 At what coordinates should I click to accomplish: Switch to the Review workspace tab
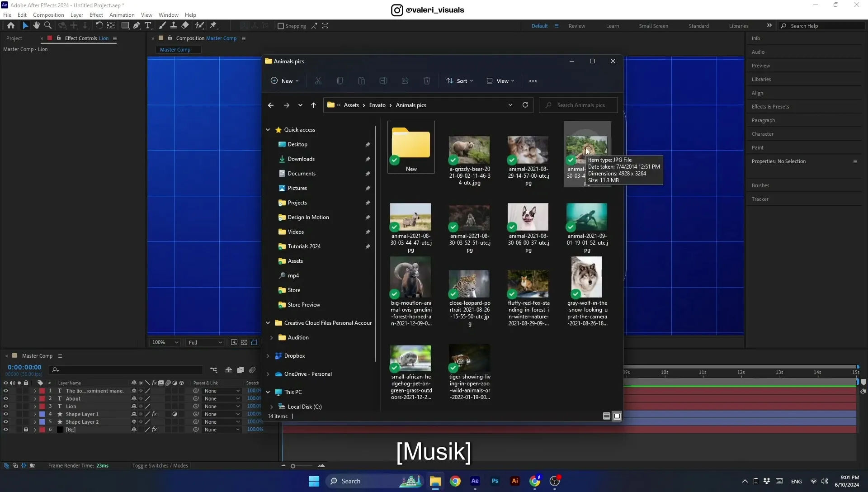577,26
